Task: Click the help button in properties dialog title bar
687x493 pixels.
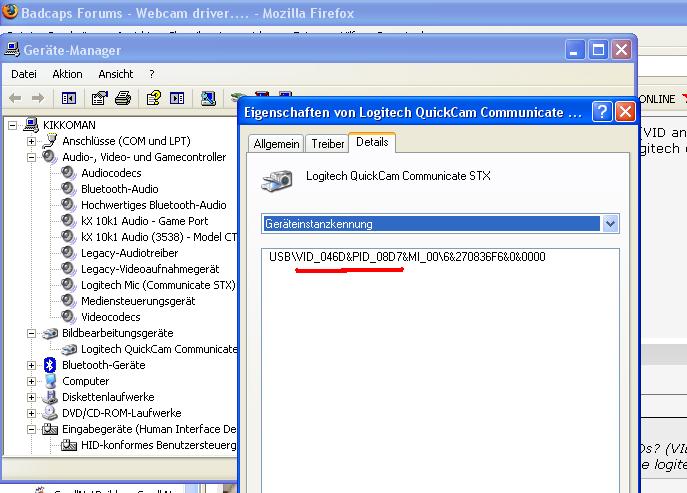Action: click(602, 112)
